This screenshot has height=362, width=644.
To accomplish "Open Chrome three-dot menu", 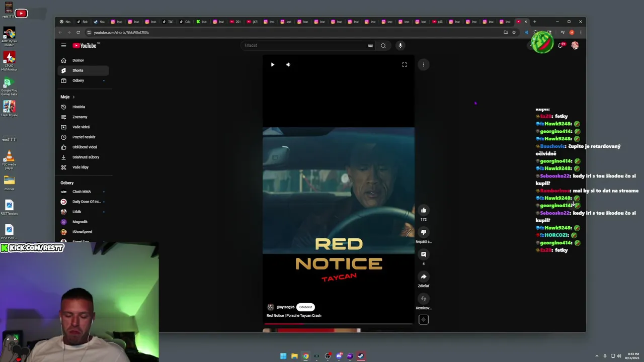I will tap(581, 33).
